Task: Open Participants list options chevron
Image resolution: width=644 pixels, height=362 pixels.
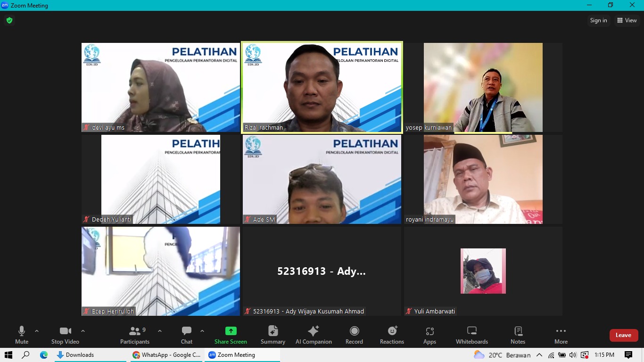Action: (159, 330)
